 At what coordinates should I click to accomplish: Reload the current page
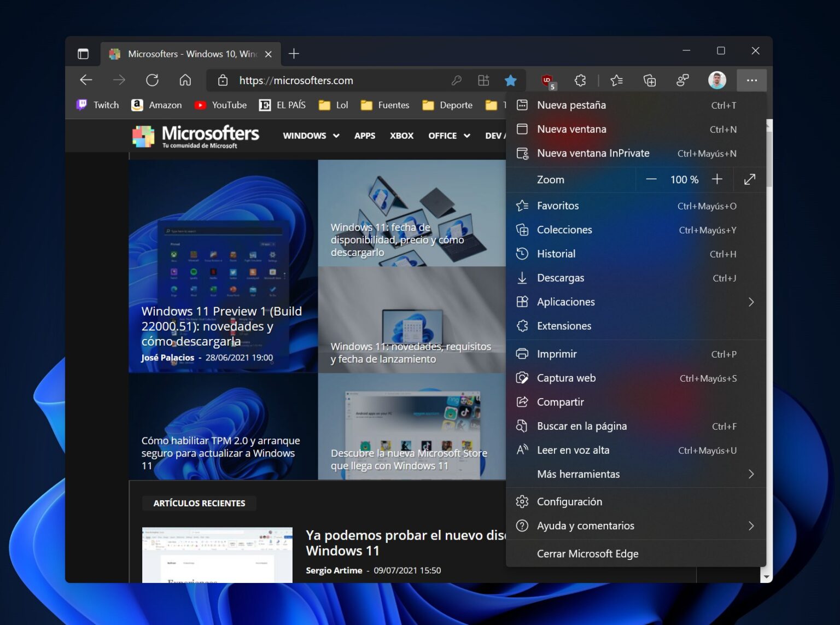tap(152, 80)
